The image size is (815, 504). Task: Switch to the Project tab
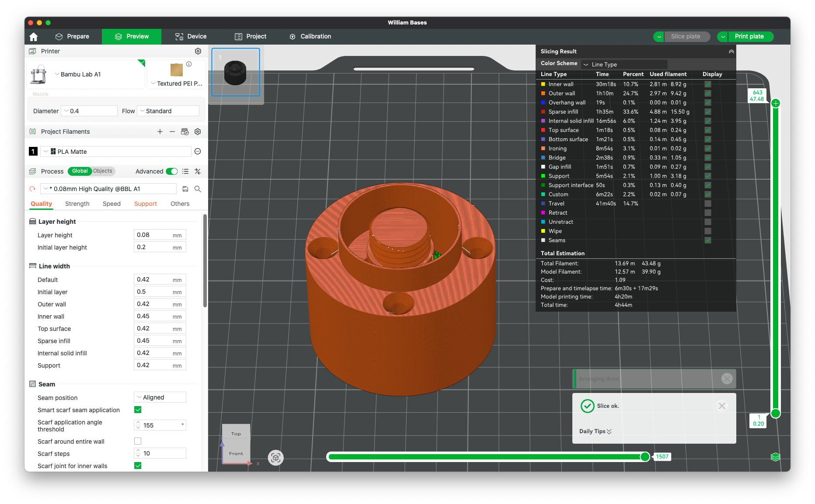[251, 36]
